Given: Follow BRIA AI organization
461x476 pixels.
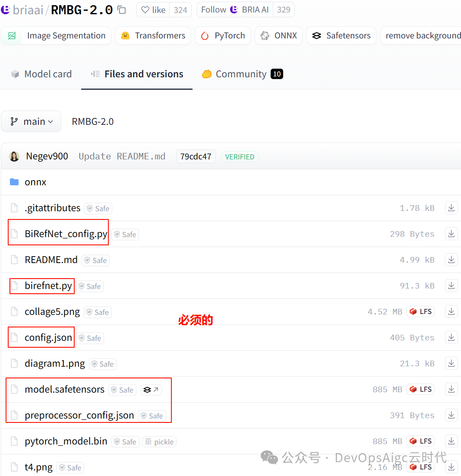Looking at the screenshot, I should (235, 10).
